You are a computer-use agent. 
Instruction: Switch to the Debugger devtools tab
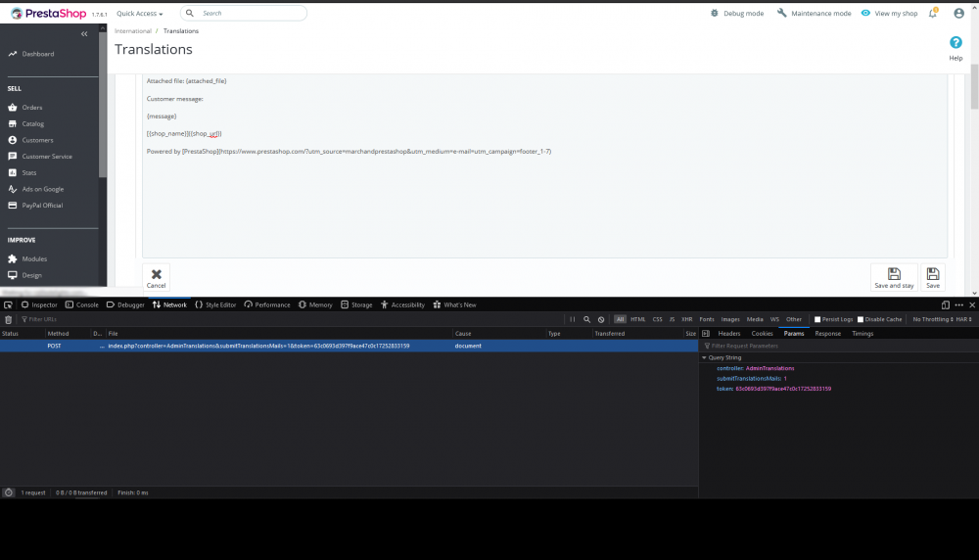click(x=125, y=304)
